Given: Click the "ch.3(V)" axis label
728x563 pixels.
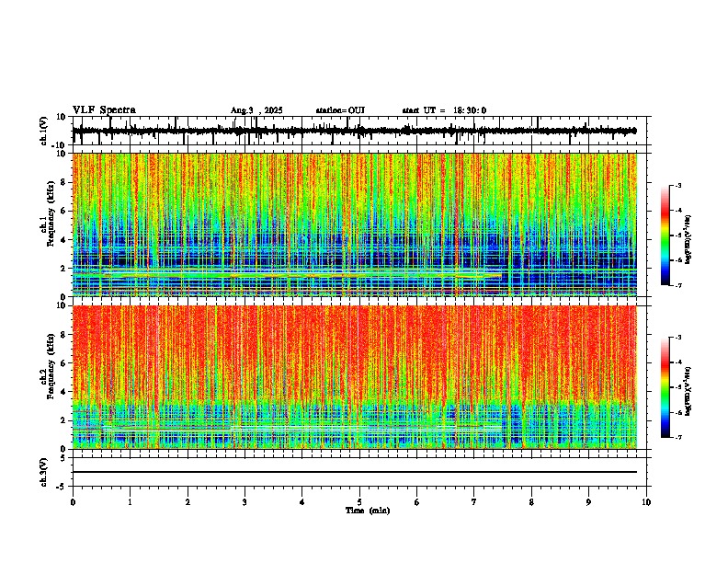Looking at the screenshot, I should tap(44, 472).
